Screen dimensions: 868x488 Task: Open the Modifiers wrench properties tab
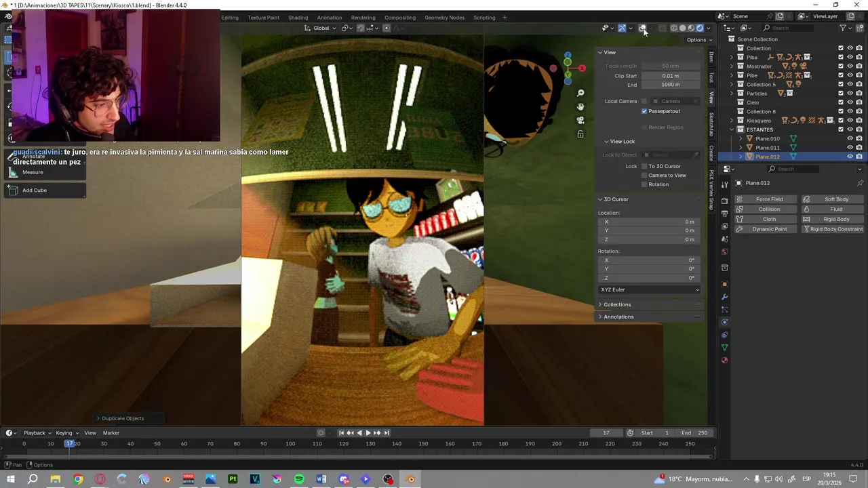724,296
